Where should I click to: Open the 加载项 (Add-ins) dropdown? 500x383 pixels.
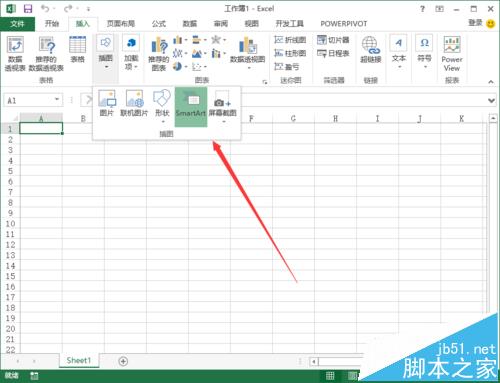131,53
